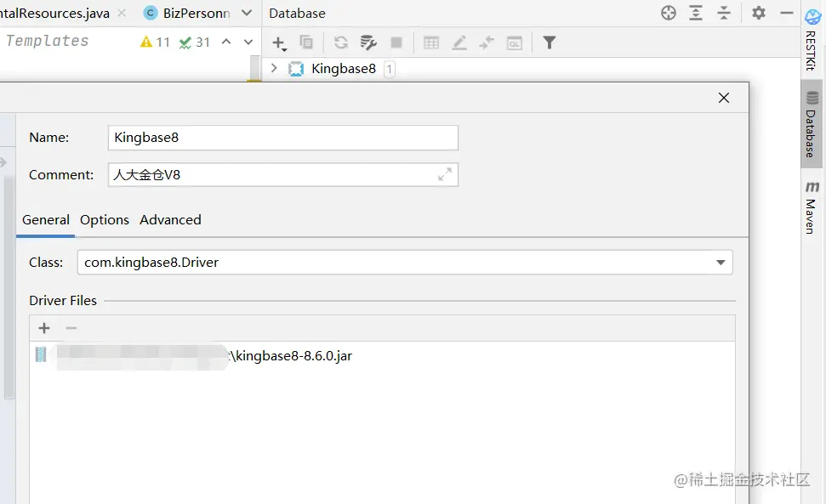This screenshot has height=504, width=826.
Task: Add a new data source
Action: click(278, 42)
